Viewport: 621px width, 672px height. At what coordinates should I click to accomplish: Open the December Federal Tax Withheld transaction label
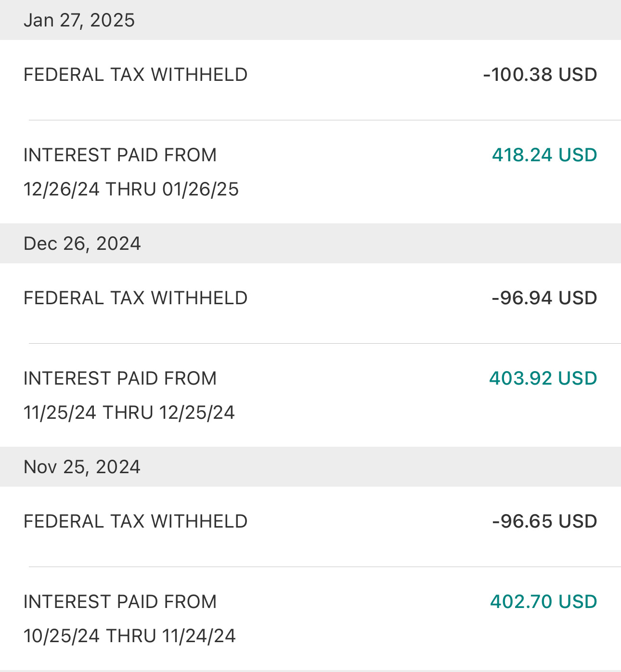(x=135, y=298)
